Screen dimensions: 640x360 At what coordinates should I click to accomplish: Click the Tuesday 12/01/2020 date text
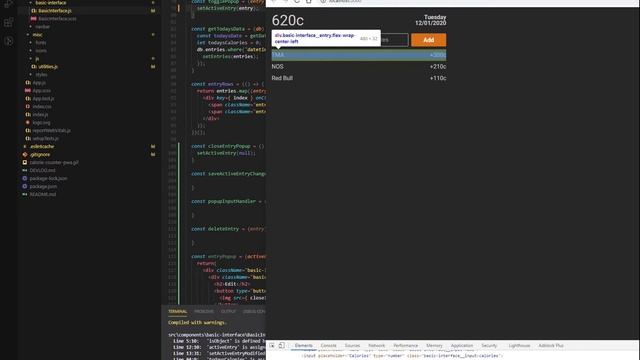(431, 20)
